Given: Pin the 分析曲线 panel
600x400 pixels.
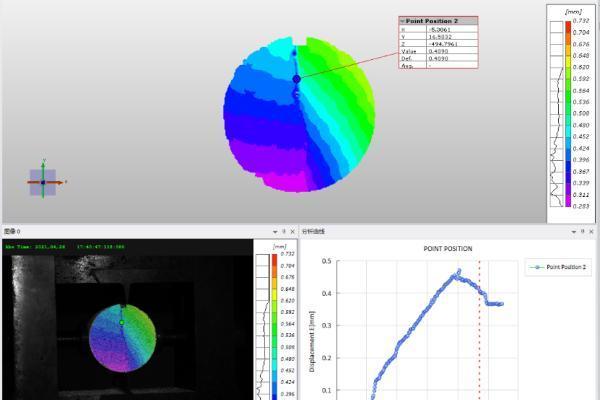Looking at the screenshot, I should tap(583, 231).
